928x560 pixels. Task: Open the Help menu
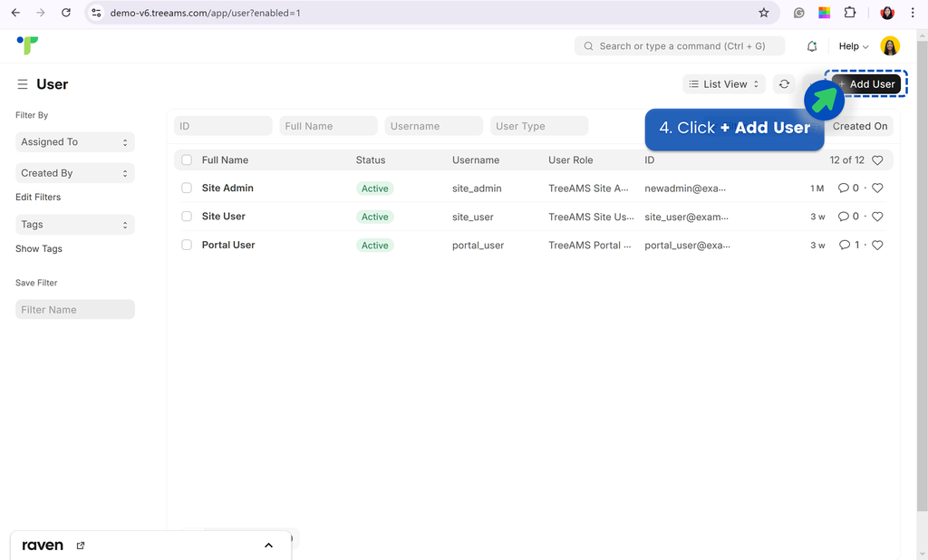click(x=853, y=46)
